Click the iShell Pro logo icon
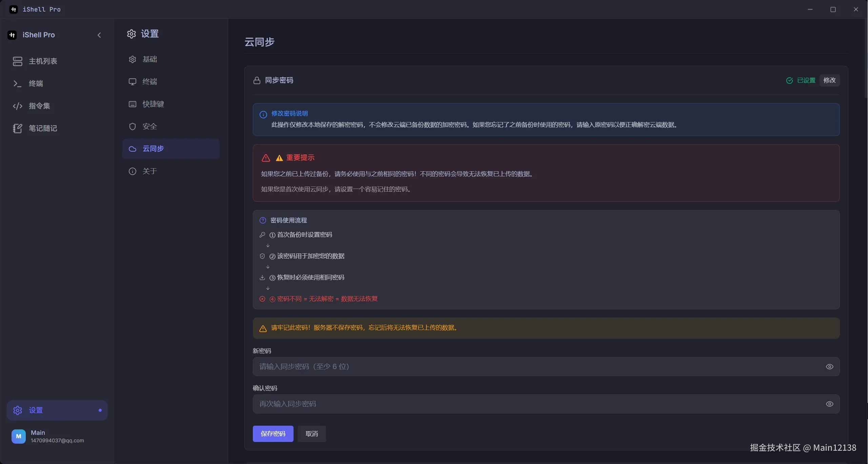868x464 pixels. pos(12,35)
